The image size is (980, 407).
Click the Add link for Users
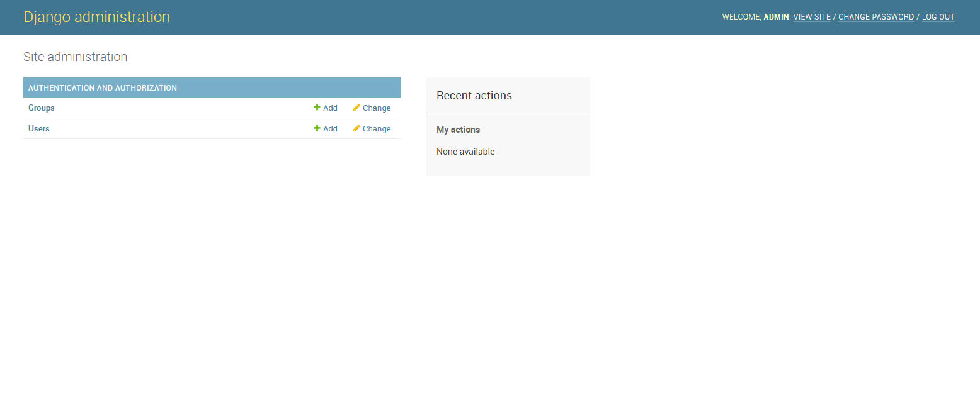330,129
